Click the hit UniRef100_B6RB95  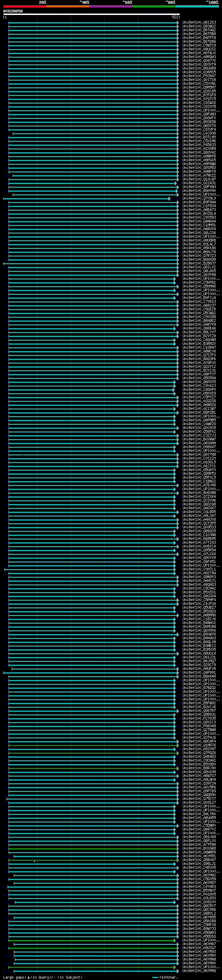click(199, 539)
